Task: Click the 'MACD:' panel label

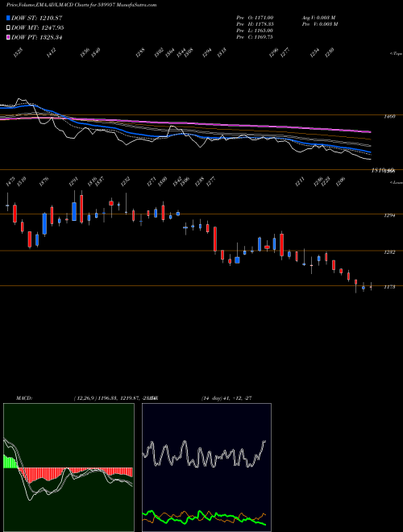Action: tap(24, 398)
